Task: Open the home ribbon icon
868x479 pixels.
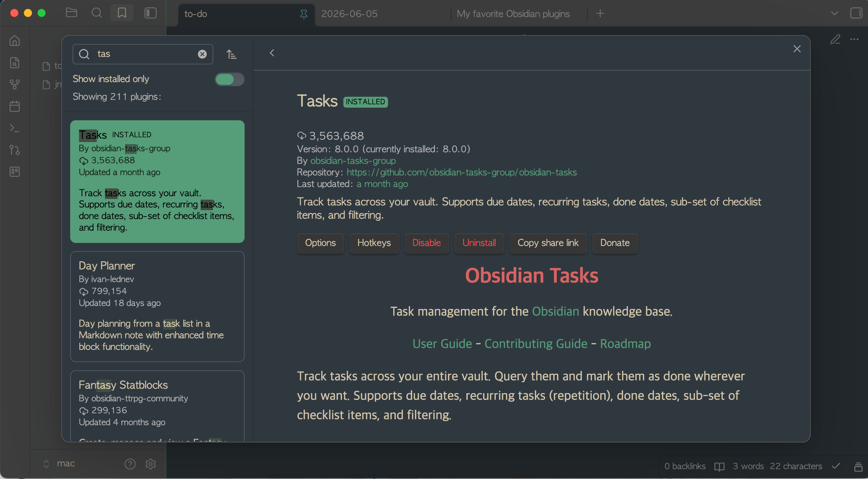Action: (x=15, y=41)
